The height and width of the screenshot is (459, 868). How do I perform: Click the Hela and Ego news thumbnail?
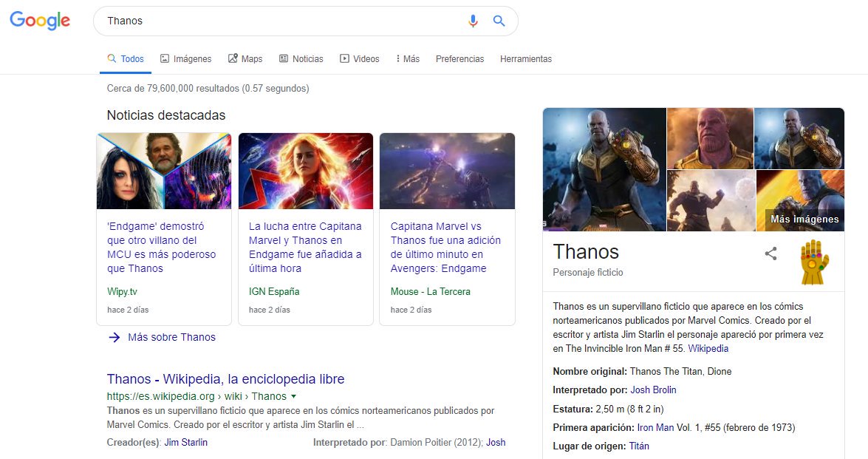click(164, 171)
